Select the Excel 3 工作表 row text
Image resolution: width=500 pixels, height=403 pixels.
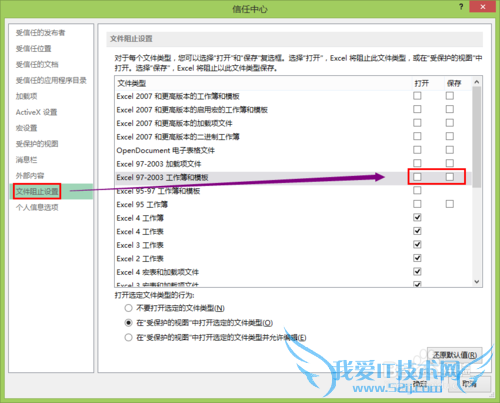[140, 245]
